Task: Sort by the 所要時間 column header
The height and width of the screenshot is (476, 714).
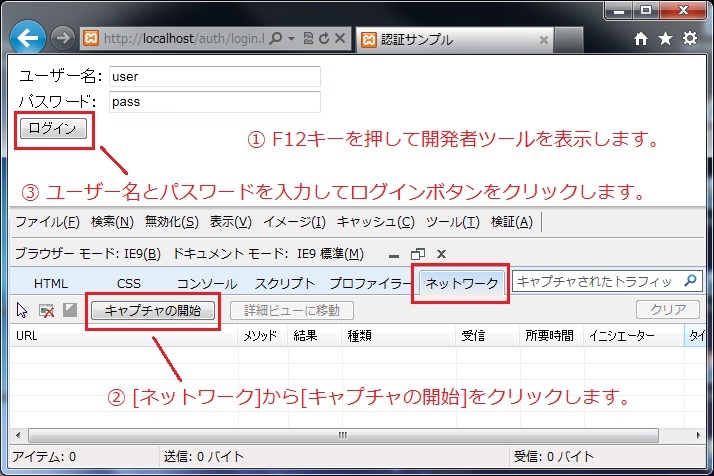Action: [x=552, y=336]
